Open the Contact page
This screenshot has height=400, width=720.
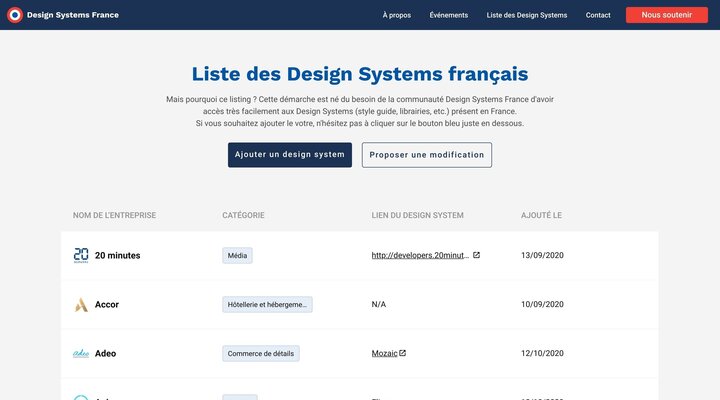(x=598, y=15)
